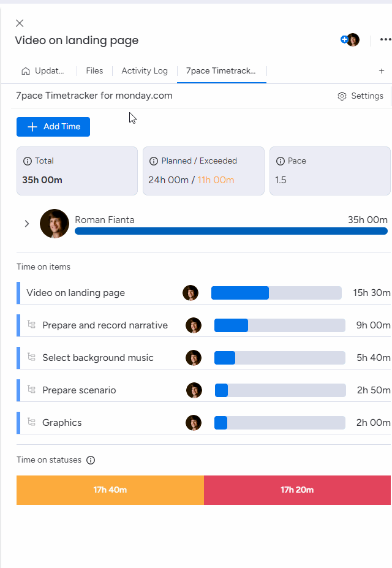This screenshot has height=568, width=392.
Task: Switch to the Activity Log tab
Action: (145, 71)
